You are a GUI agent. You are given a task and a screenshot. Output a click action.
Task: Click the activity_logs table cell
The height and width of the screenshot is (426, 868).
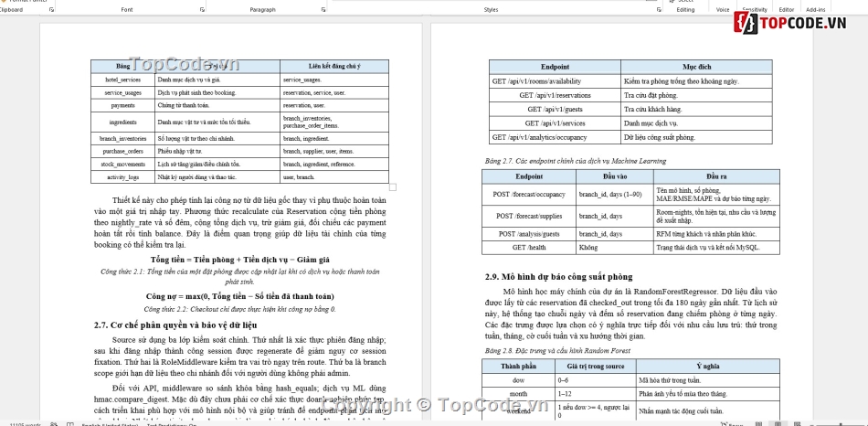123,177
